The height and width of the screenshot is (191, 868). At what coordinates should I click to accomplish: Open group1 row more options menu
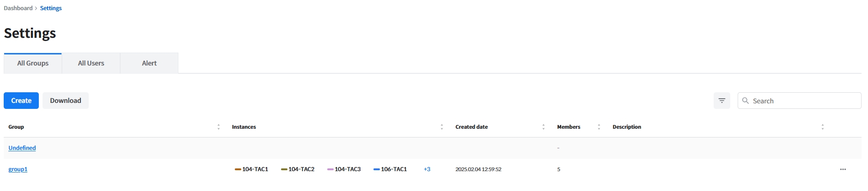click(843, 169)
